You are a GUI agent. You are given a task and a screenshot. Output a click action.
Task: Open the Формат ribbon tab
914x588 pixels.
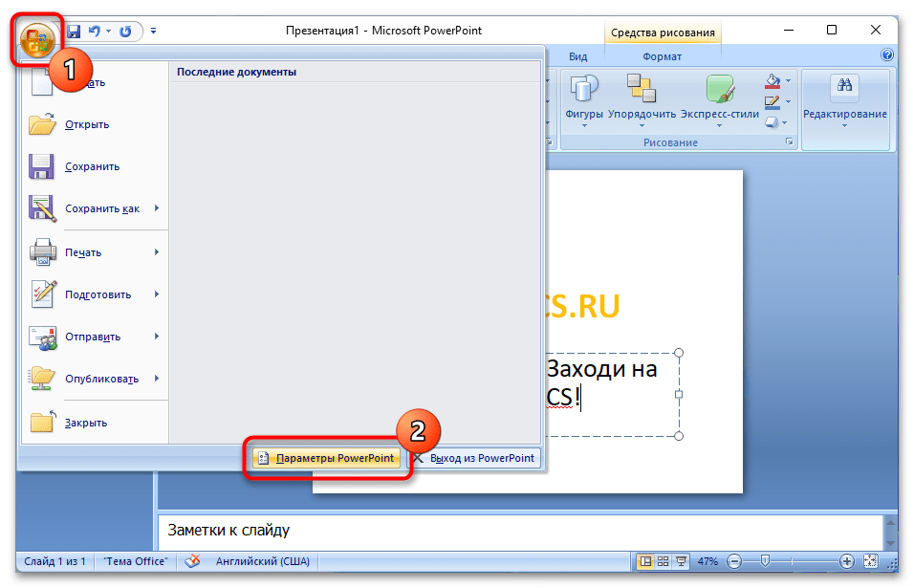tap(662, 57)
